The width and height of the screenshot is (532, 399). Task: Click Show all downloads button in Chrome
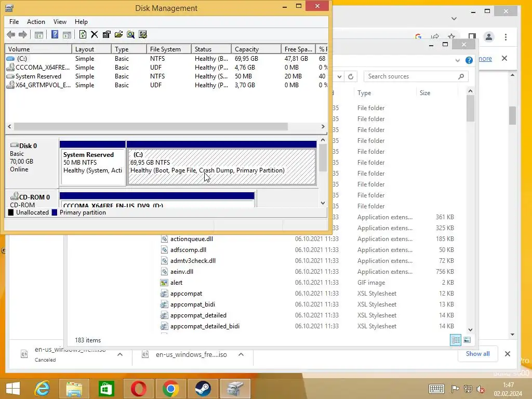[477, 354]
